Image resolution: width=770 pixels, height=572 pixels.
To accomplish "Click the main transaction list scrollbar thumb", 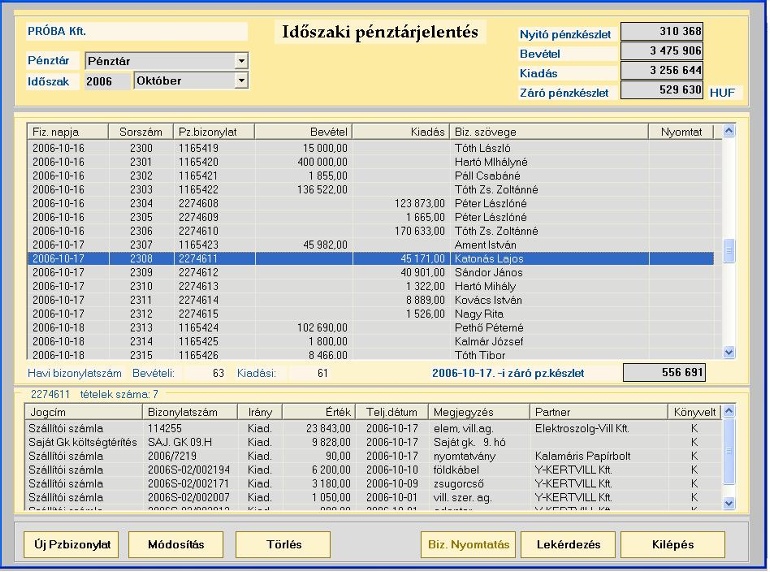I will (x=729, y=251).
